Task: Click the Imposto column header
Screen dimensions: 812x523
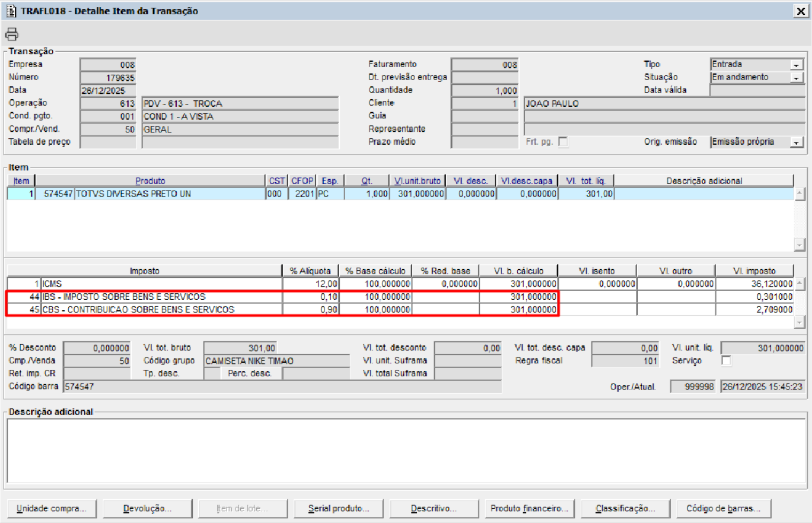Action: tap(145, 271)
